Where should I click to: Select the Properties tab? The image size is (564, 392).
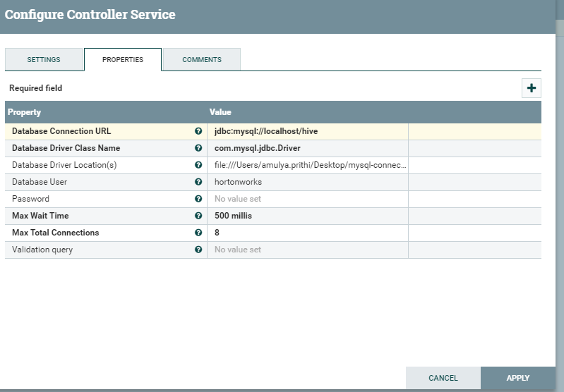click(123, 60)
